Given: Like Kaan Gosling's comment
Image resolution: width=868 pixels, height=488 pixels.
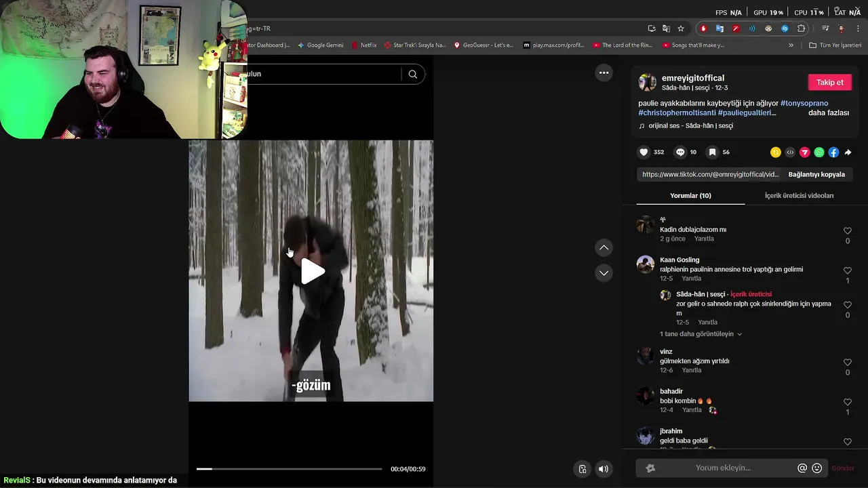Looking at the screenshot, I should click(x=847, y=271).
